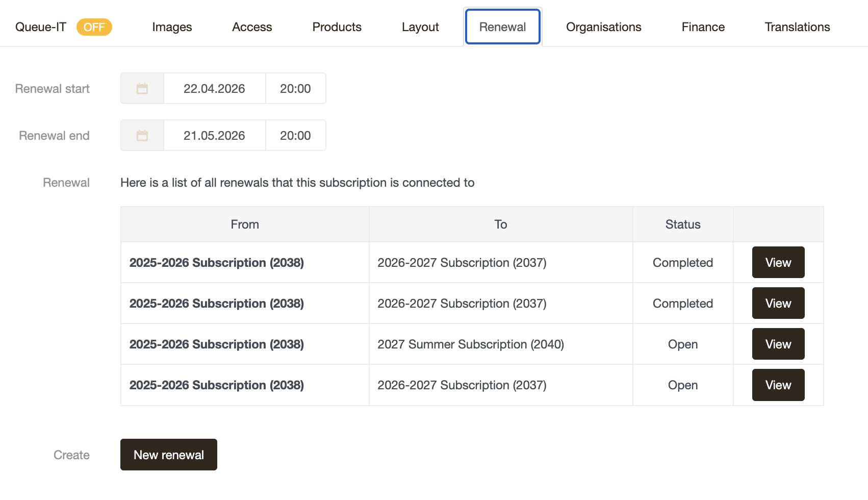View the last Open renewal row
Image resolution: width=868 pixels, height=500 pixels.
[778, 385]
